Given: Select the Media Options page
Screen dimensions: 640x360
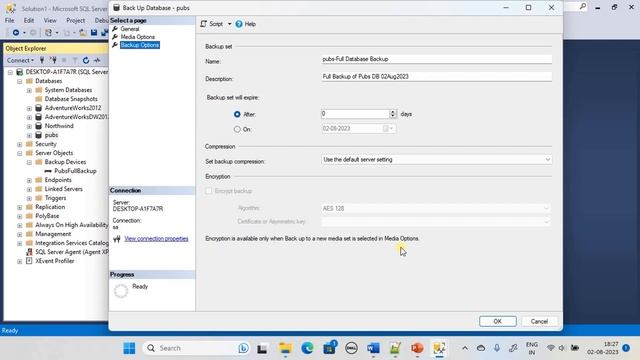Looking at the screenshot, I should pyautogui.click(x=138, y=37).
